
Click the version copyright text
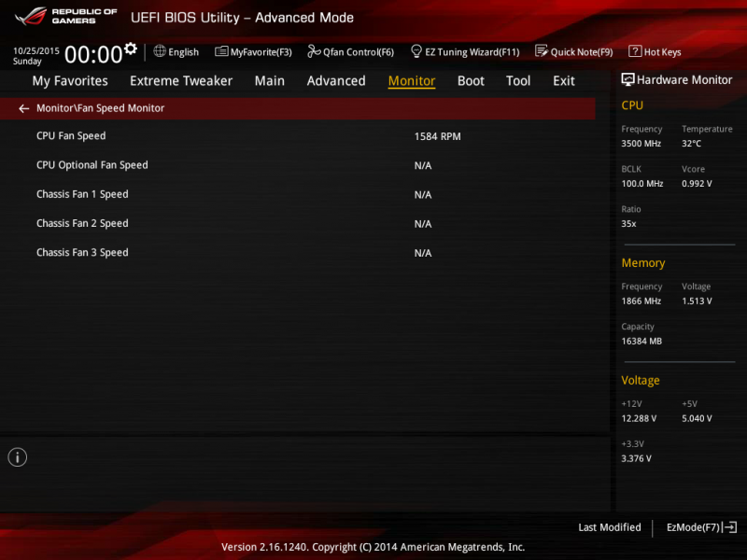pyautogui.click(x=373, y=547)
